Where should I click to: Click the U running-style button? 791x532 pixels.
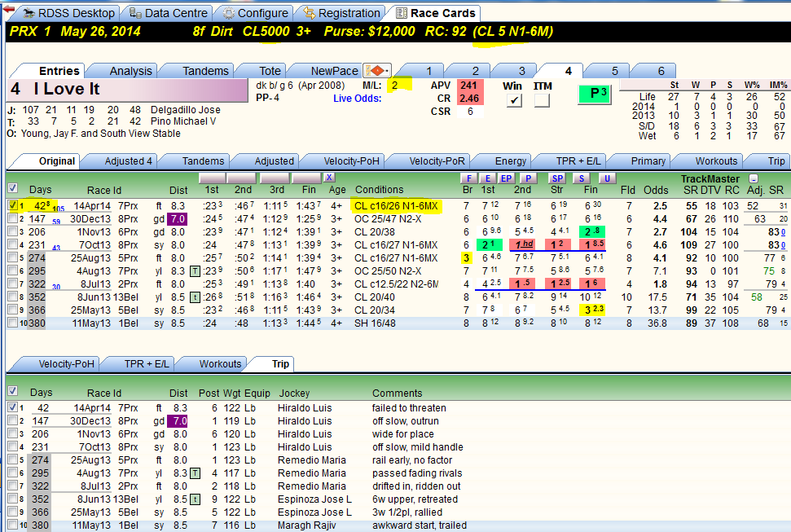click(607, 178)
